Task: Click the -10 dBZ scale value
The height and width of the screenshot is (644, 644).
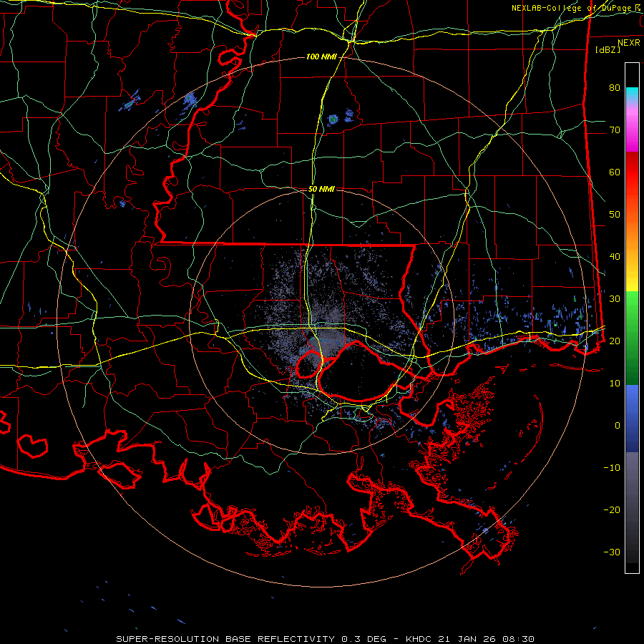Action: [612, 468]
